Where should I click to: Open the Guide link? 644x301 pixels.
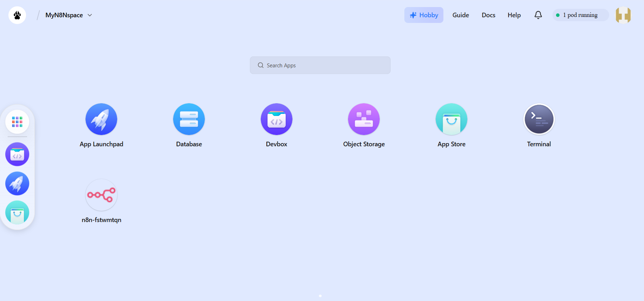pyautogui.click(x=461, y=15)
